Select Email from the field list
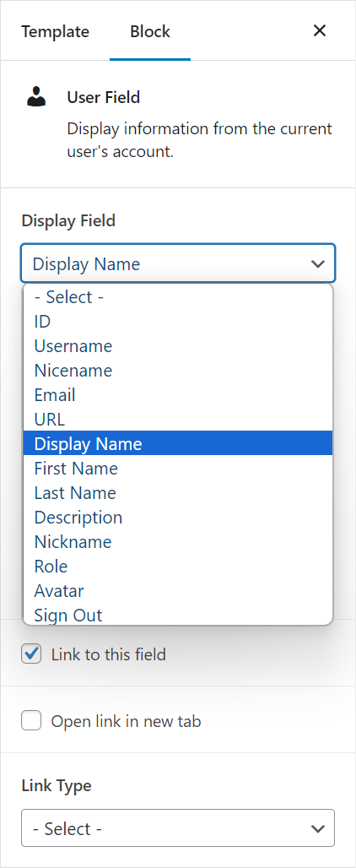 [x=178, y=394]
